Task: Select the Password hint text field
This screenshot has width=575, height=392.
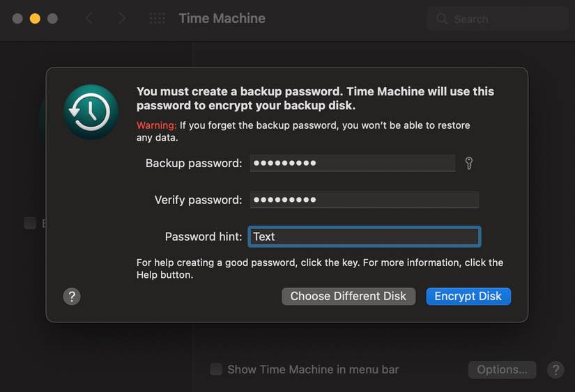Action: [x=363, y=237]
